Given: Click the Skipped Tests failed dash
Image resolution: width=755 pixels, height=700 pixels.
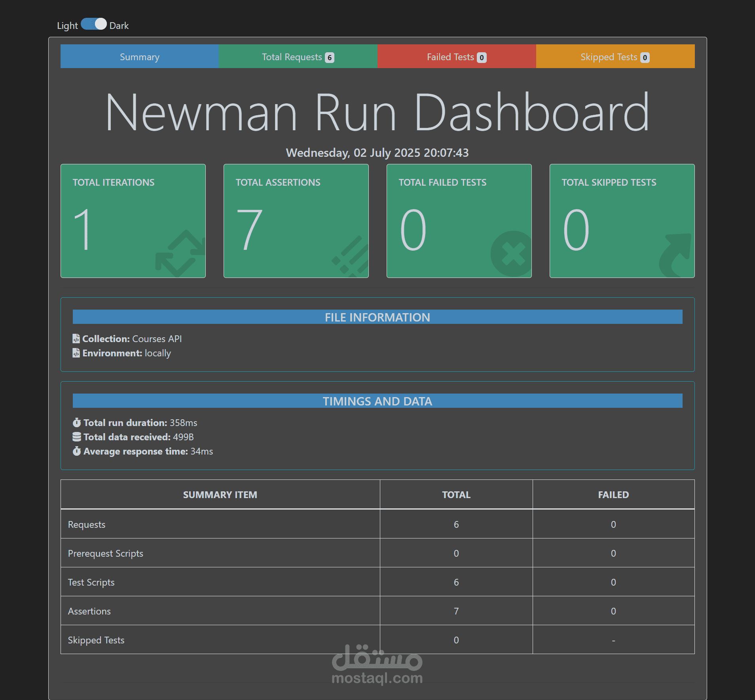Looking at the screenshot, I should (x=613, y=640).
